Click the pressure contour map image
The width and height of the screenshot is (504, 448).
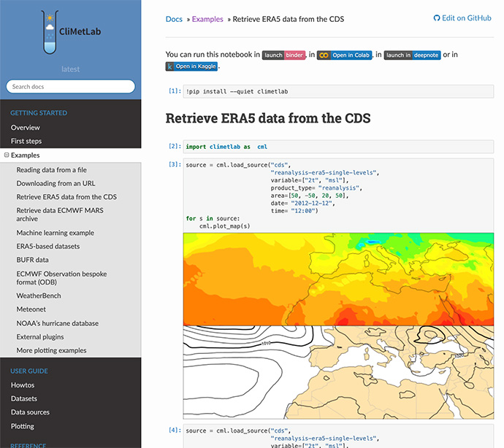click(x=338, y=372)
